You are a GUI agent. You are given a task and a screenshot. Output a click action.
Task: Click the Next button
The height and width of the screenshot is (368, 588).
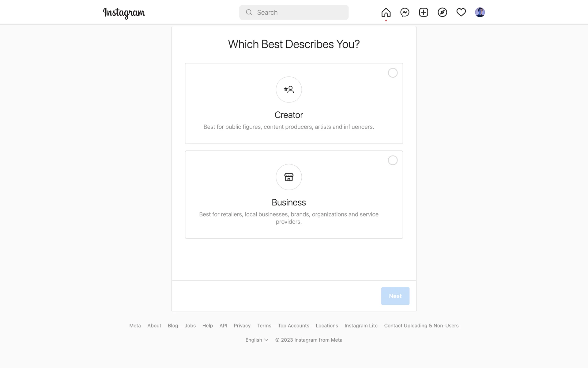[395, 296]
